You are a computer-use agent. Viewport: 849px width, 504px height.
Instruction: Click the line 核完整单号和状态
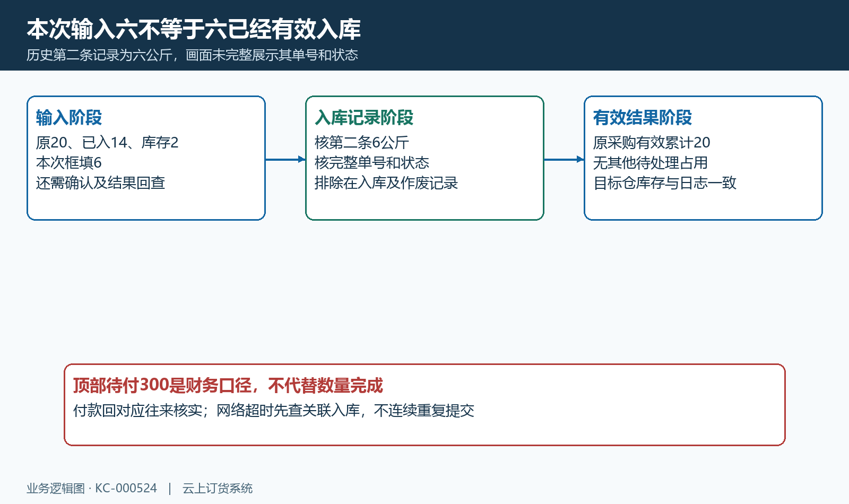click(371, 163)
